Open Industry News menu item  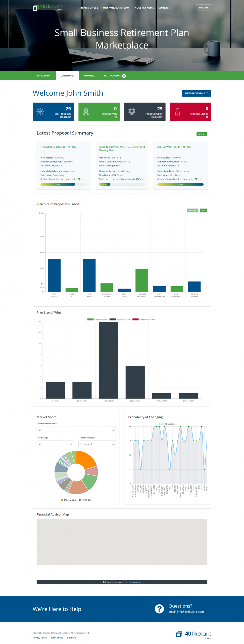coord(144,8)
